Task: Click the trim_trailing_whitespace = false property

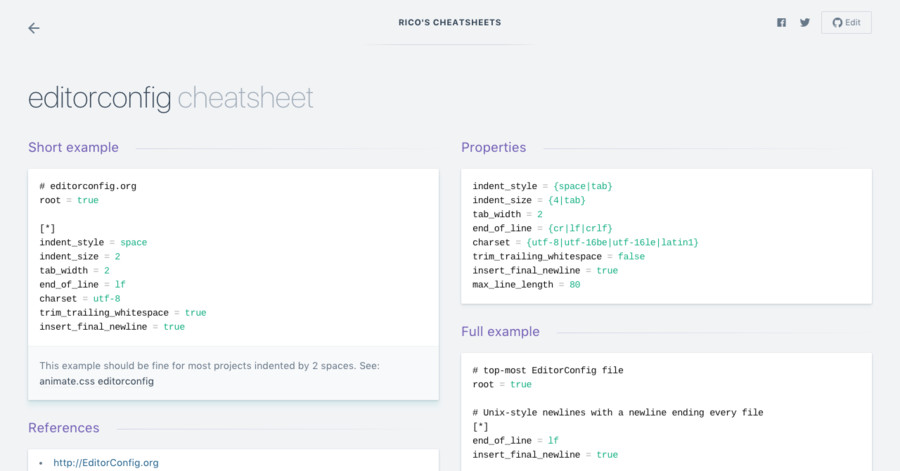Action: [558, 256]
